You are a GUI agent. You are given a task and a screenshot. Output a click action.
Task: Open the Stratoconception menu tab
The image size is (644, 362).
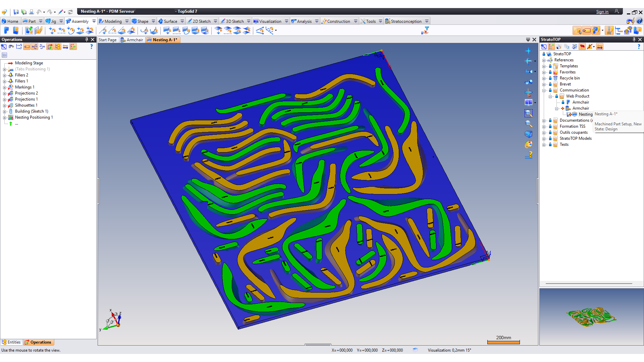(x=406, y=21)
